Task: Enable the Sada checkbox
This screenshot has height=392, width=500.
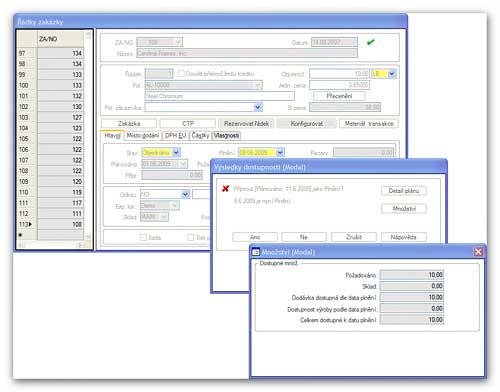Action: (x=143, y=237)
